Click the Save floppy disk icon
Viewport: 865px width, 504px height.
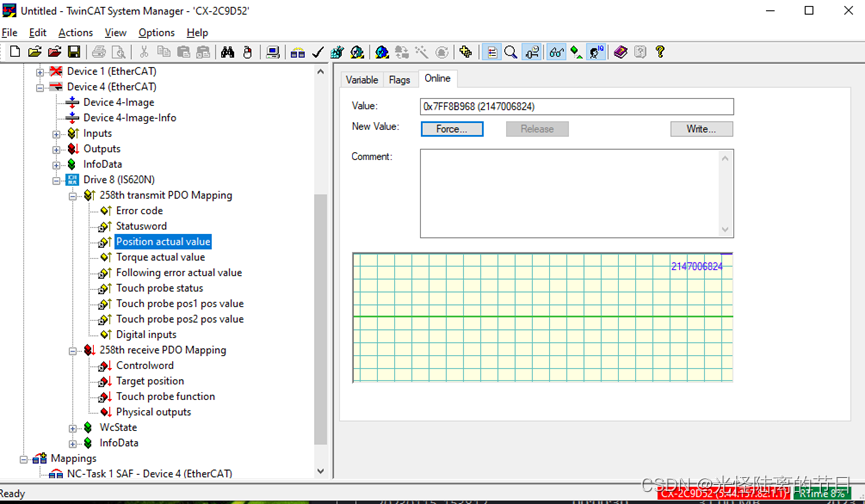pos(74,52)
